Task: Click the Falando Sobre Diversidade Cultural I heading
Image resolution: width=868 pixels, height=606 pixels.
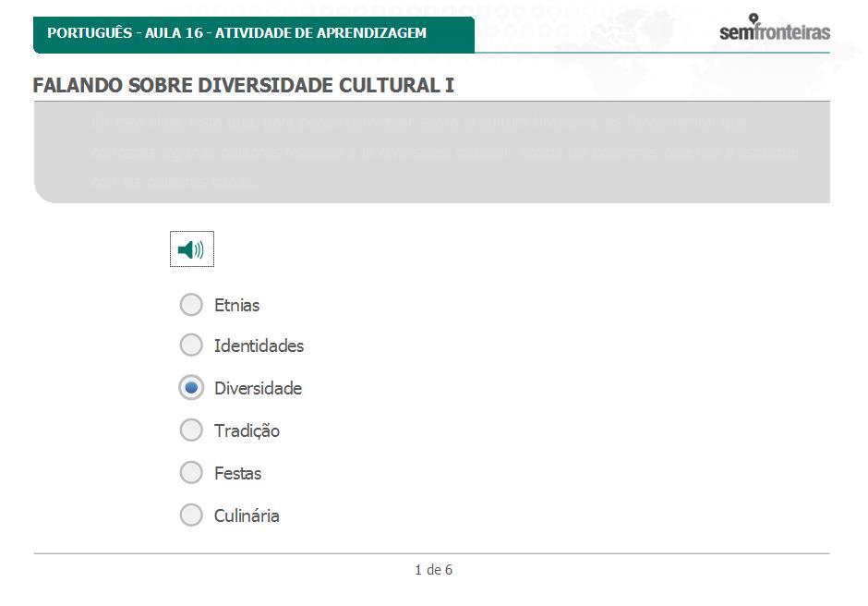Action: pos(244,85)
